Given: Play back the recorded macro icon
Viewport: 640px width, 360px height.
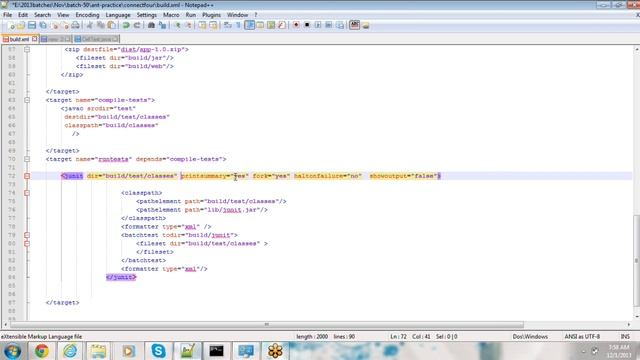Looking at the screenshot, I should (x=318, y=25).
